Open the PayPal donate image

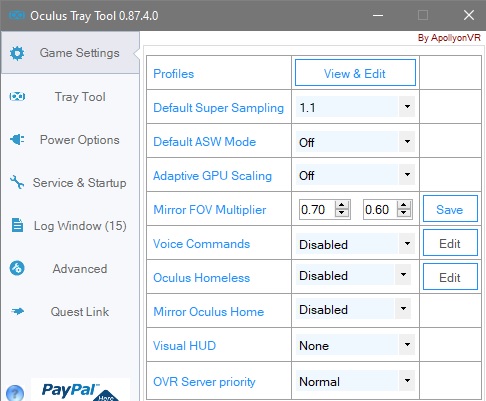pyautogui.click(x=80, y=390)
